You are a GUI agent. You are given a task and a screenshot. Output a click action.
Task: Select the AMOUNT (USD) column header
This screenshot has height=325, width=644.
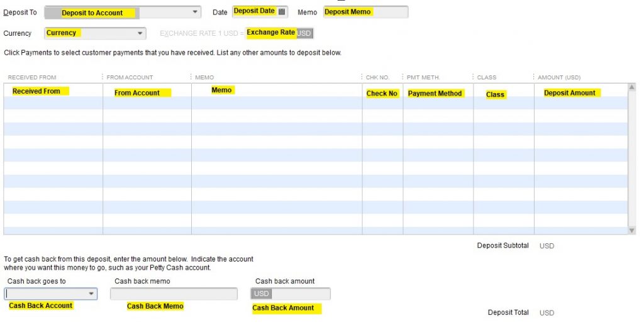(559, 77)
